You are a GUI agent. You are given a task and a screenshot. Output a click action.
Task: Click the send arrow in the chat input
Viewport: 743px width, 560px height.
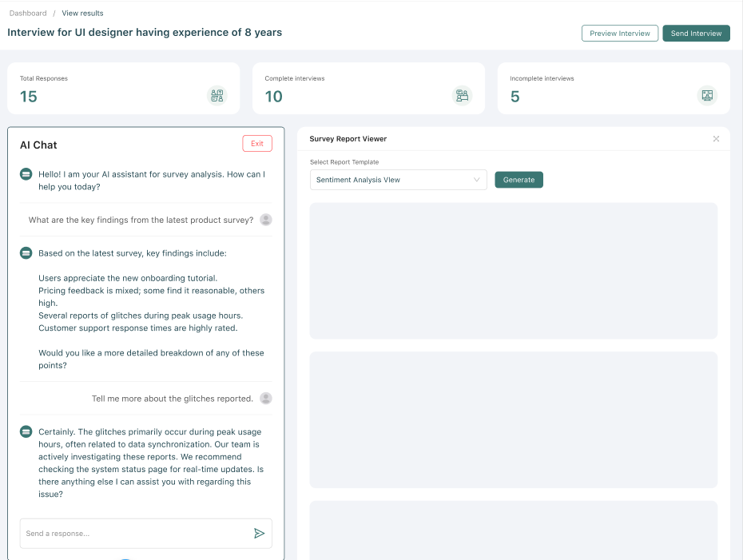[259, 533]
